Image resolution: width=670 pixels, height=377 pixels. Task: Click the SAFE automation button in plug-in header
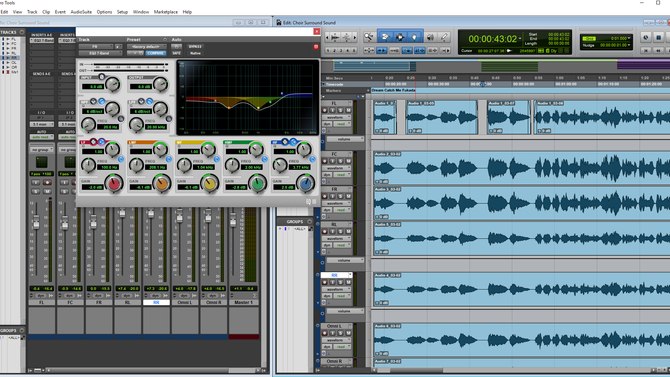tap(176, 53)
